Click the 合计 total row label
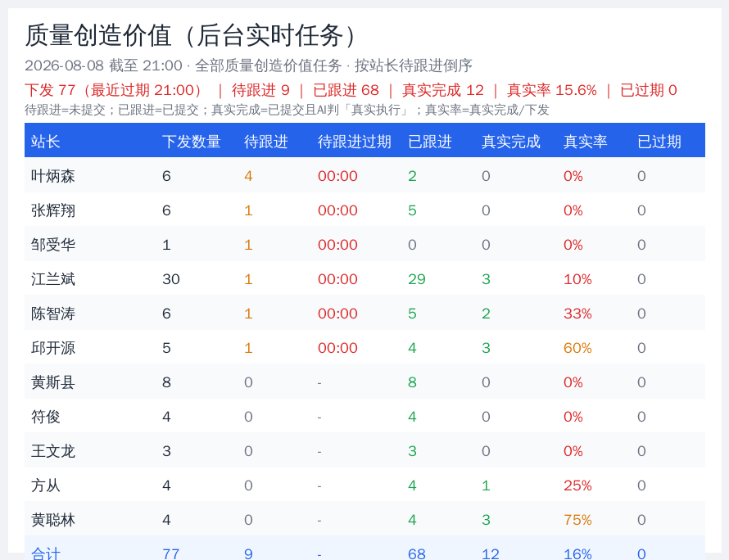 (46, 553)
